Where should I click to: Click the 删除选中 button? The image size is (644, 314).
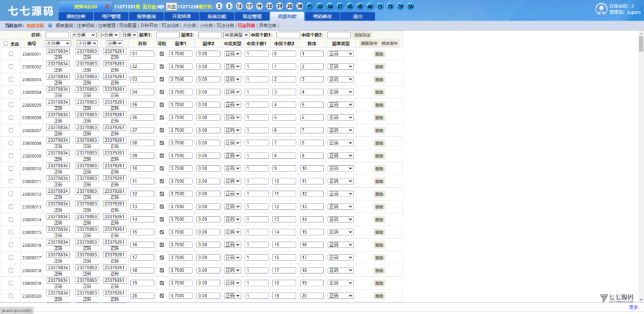(x=369, y=43)
